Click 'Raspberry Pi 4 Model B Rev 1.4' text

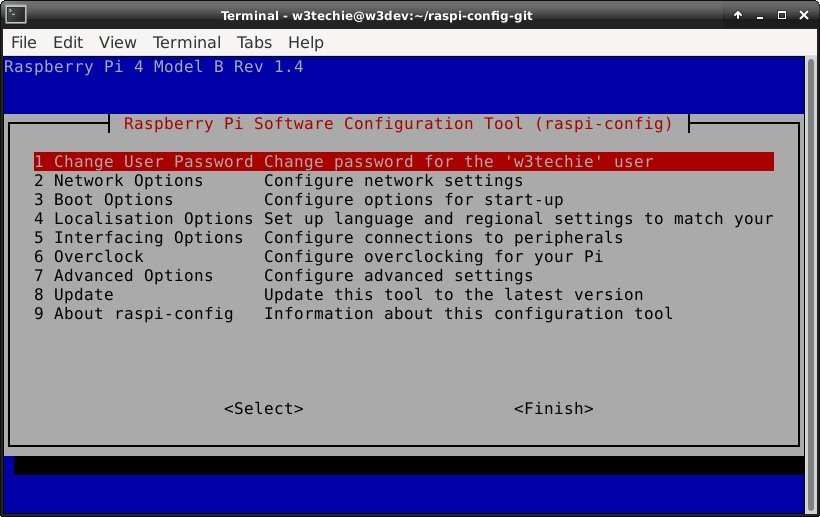pos(154,67)
